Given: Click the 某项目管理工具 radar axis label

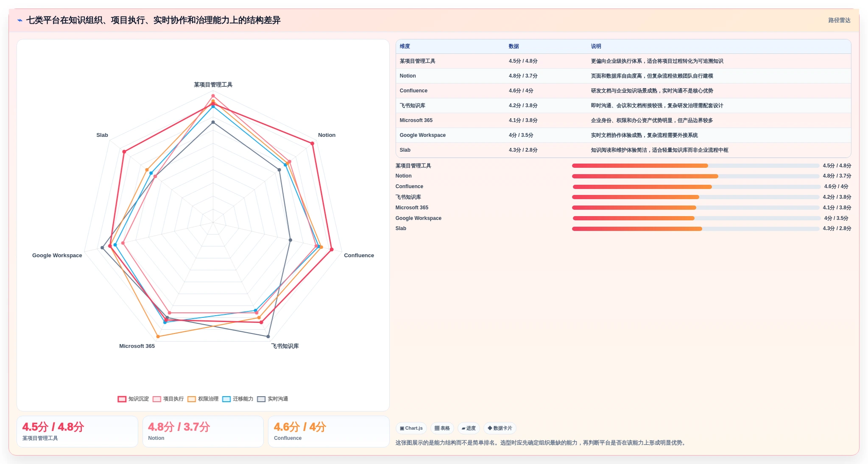Looking at the screenshot, I should coord(213,85).
